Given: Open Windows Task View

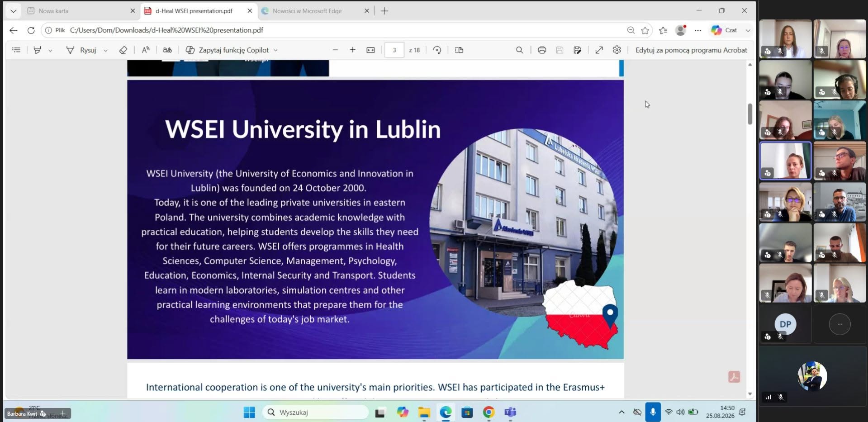Looking at the screenshot, I should 380,412.
